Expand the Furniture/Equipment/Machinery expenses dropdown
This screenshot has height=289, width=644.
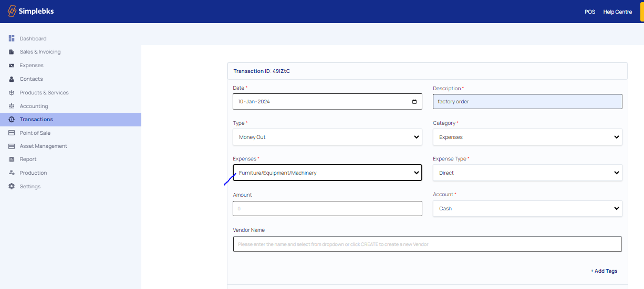327,173
